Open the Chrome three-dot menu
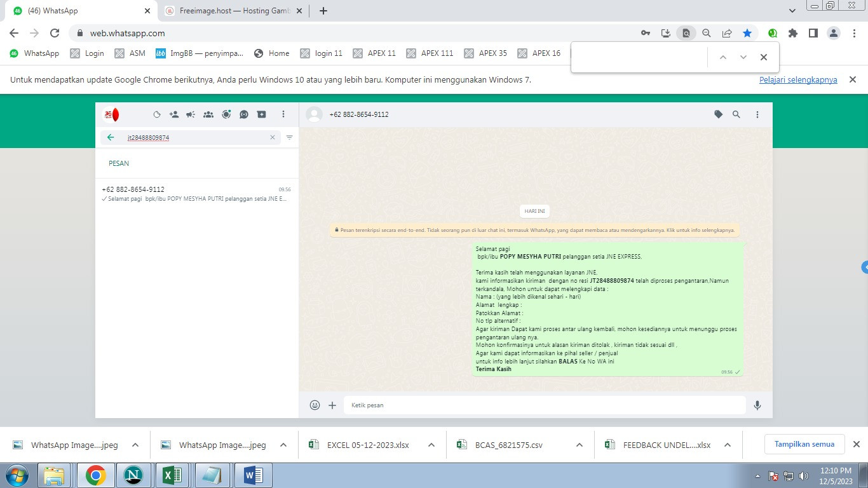This screenshot has height=488, width=868. 854,33
